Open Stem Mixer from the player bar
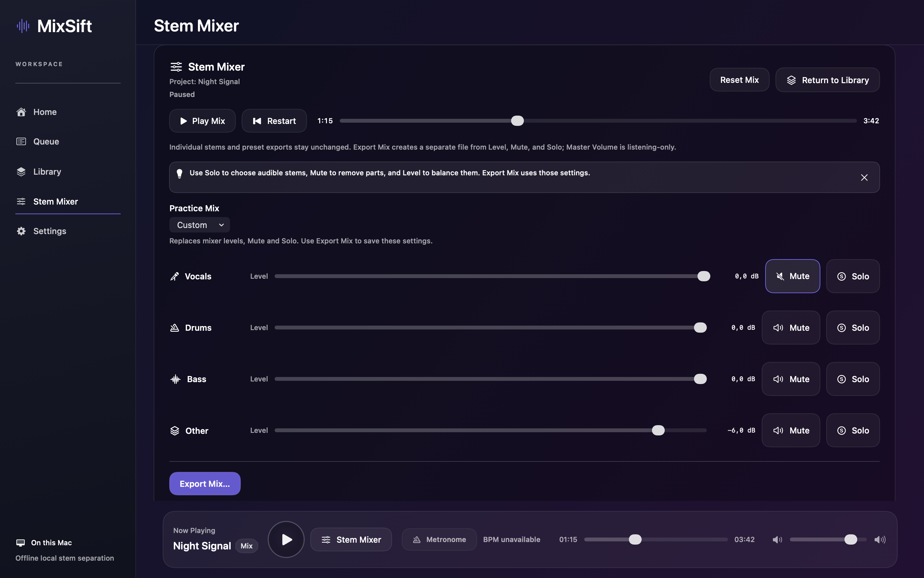The image size is (924, 578). point(351,539)
